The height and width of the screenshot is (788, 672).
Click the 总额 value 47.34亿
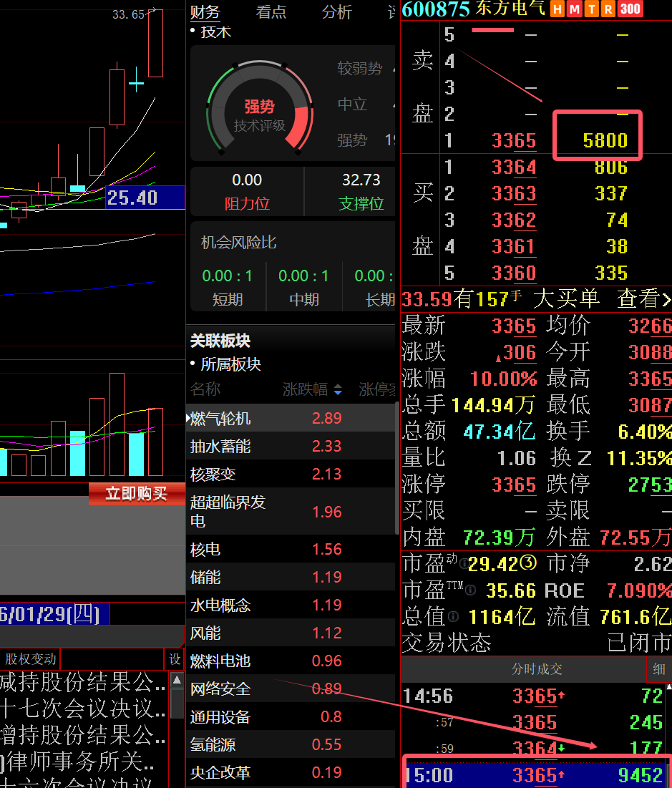click(x=499, y=432)
